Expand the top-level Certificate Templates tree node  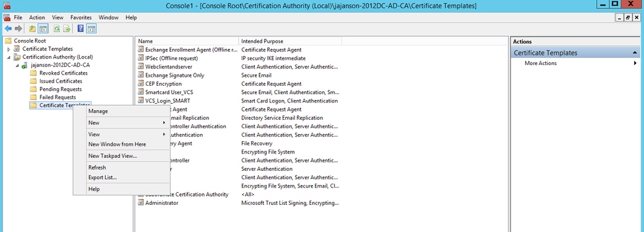pos(8,49)
